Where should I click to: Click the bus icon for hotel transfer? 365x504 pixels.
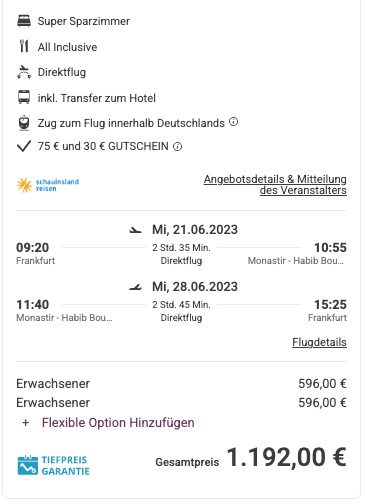pyautogui.click(x=24, y=97)
